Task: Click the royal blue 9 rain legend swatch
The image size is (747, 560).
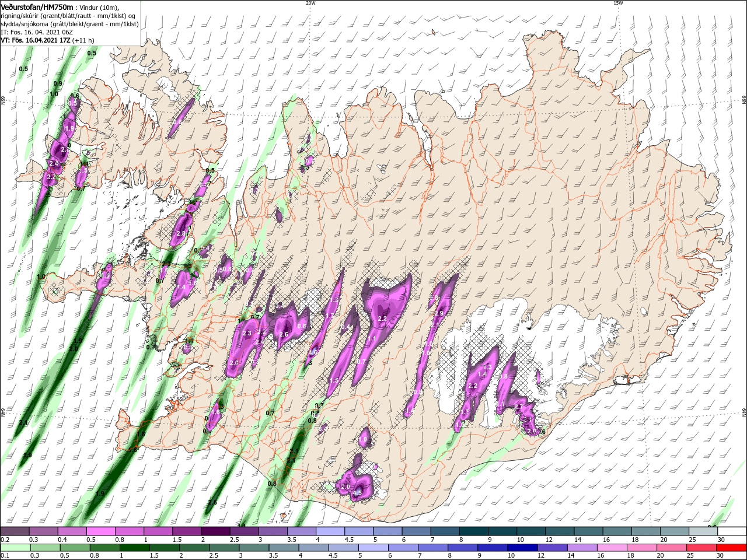Action: pos(492,548)
